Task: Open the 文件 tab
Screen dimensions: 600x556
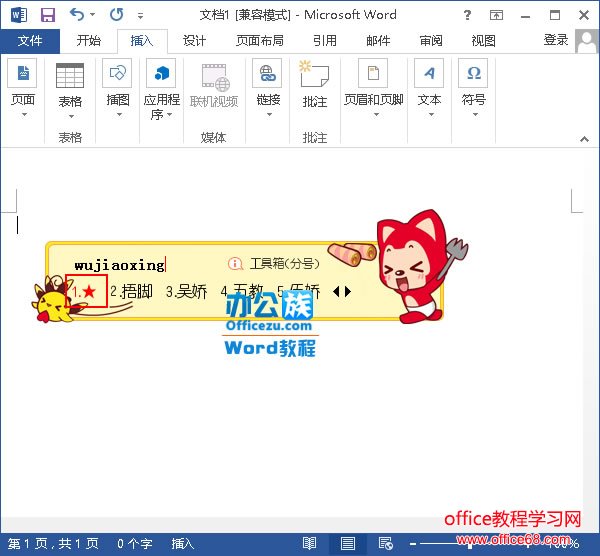Action: pyautogui.click(x=30, y=41)
